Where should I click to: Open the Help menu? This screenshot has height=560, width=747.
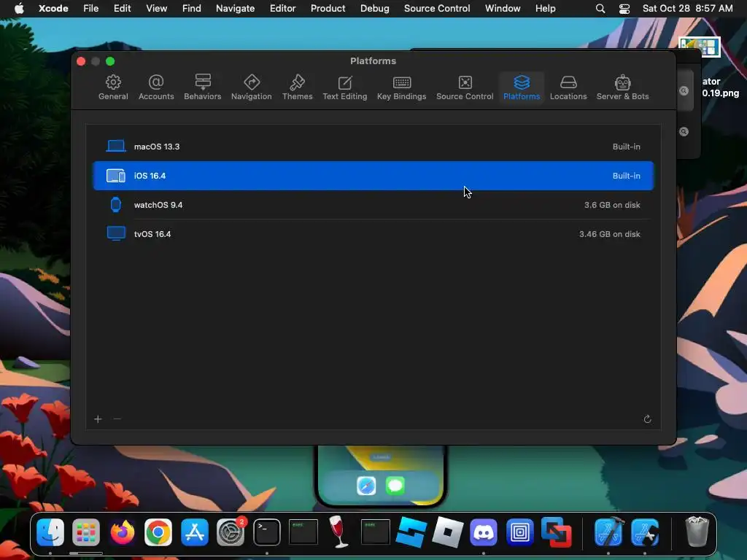tap(546, 8)
